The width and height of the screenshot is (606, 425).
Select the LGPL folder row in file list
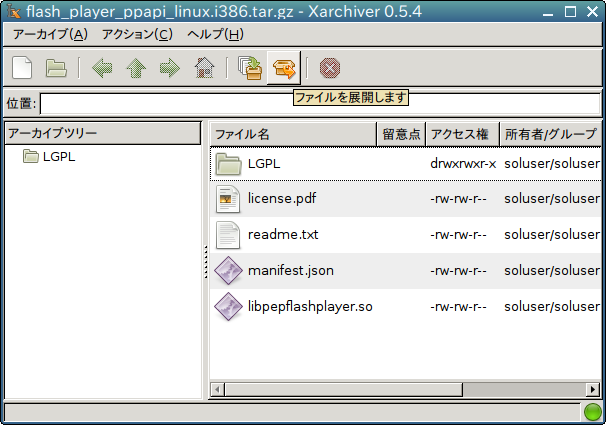(405, 164)
